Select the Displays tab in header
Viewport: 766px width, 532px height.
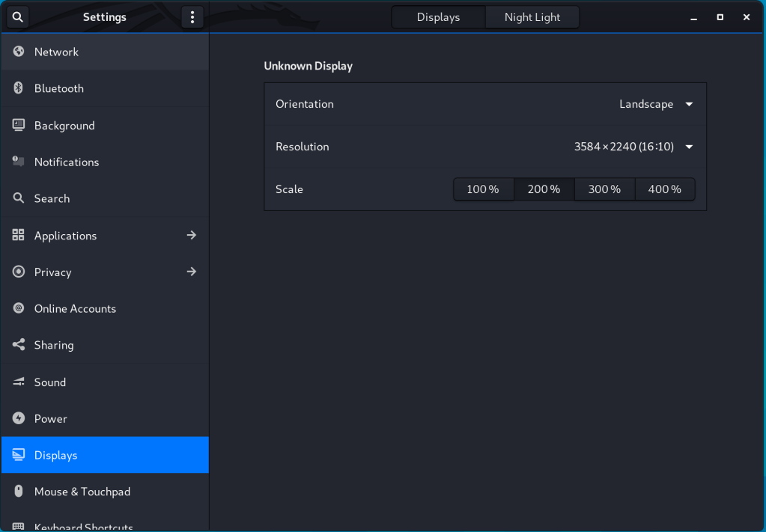pyautogui.click(x=438, y=17)
